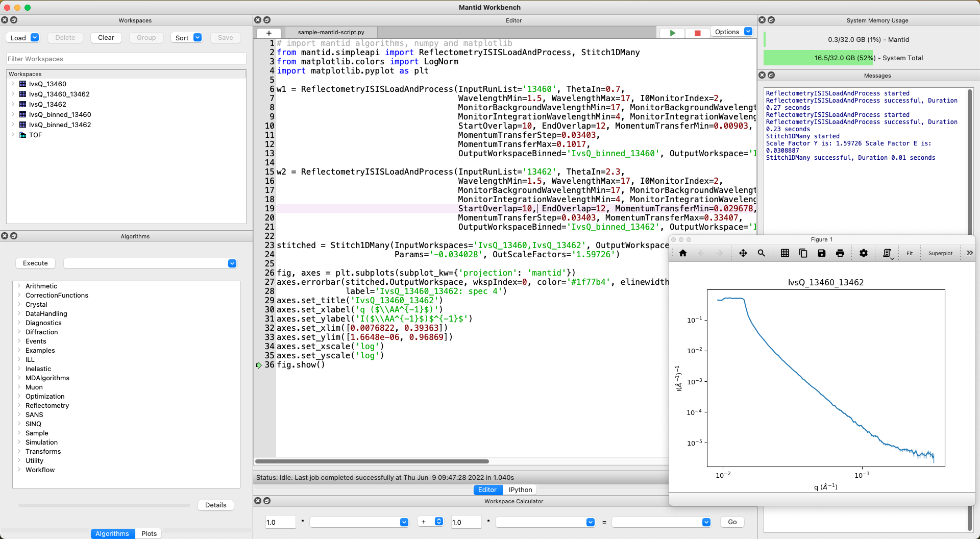Switch to the Plots tab
Screen dimensions: 980x539
(149, 533)
